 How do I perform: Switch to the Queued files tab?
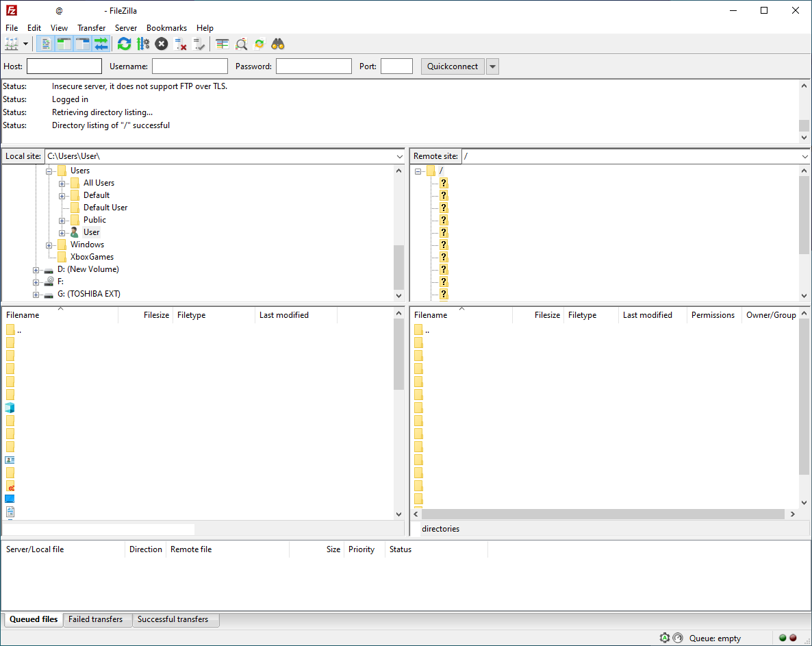[34, 619]
